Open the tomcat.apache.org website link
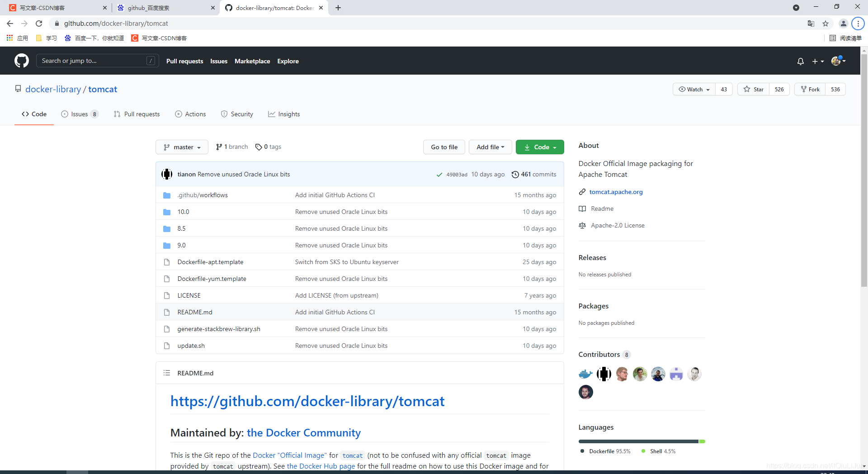The image size is (868, 474). tap(616, 192)
